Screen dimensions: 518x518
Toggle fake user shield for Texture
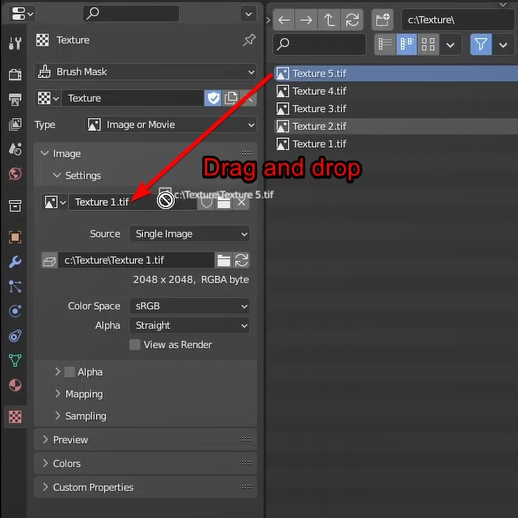tap(213, 98)
